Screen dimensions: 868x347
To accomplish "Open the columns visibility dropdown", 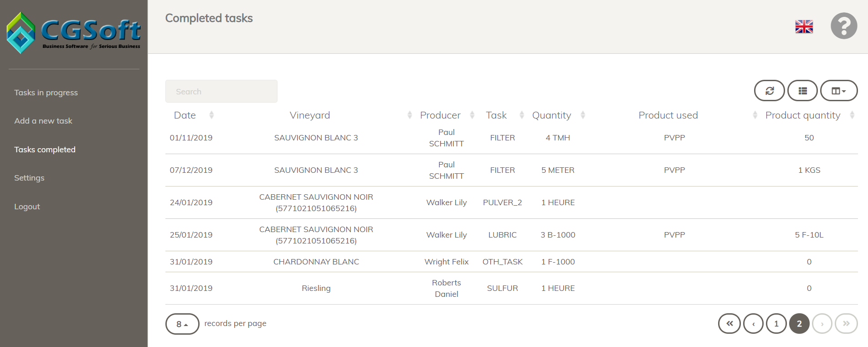I will [838, 91].
